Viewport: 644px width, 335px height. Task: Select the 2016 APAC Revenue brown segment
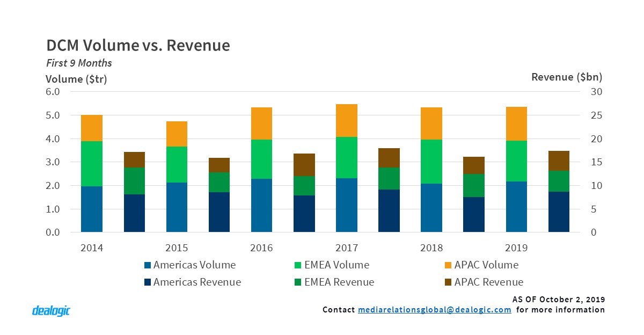tap(304, 165)
